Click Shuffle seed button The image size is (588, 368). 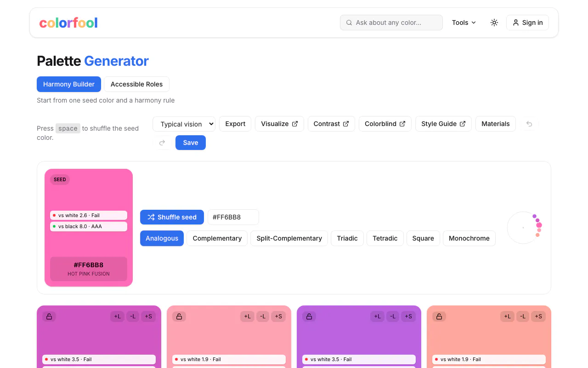tap(172, 217)
